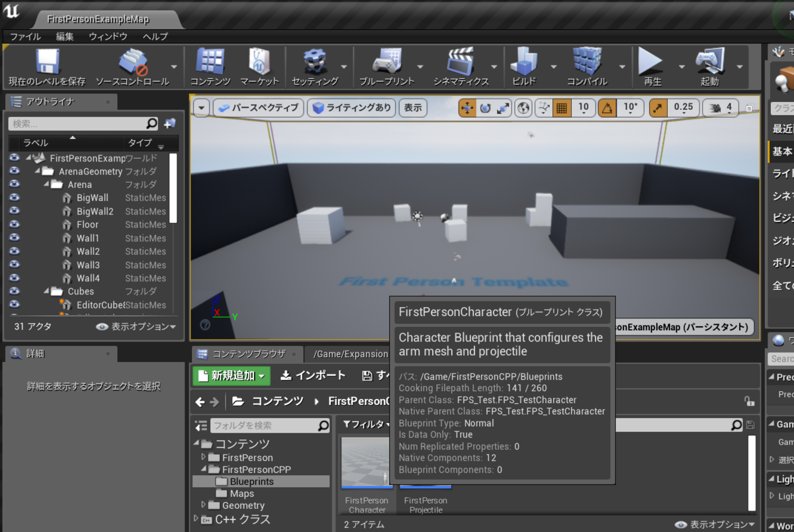Open 編集 menu

(66, 36)
